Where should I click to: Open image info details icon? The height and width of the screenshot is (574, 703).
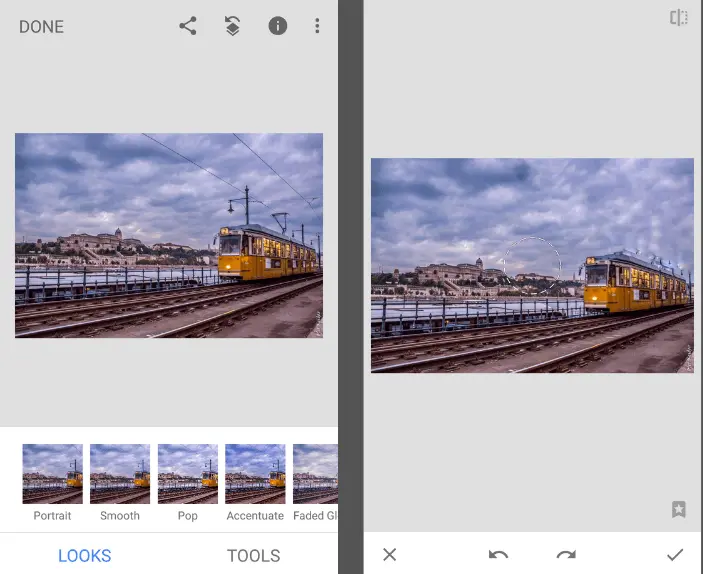(278, 26)
